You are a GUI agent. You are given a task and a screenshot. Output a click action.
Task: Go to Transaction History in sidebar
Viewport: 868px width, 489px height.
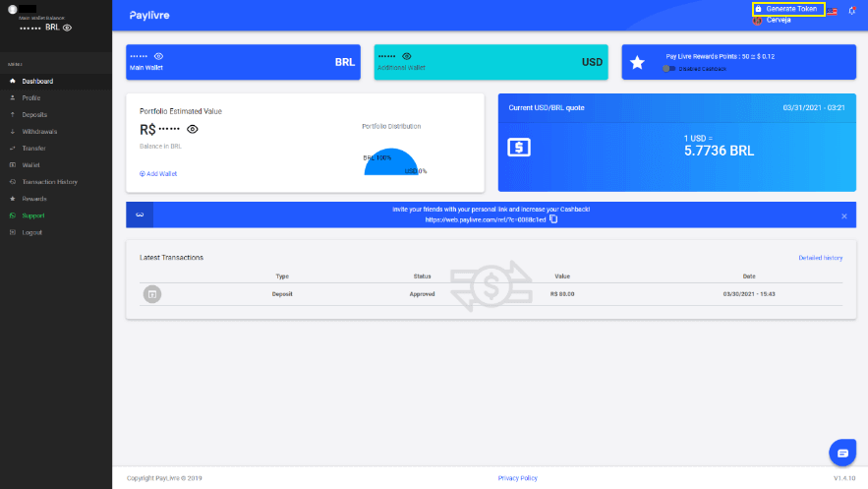pos(49,182)
